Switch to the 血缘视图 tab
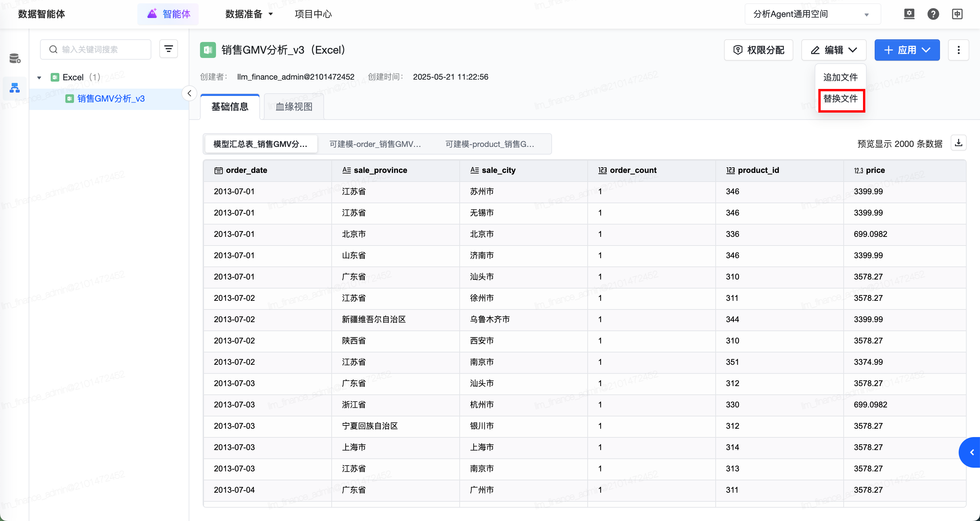 (x=294, y=107)
